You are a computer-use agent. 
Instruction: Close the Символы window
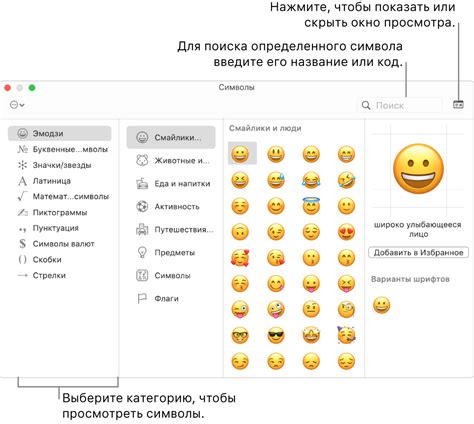point(8,88)
